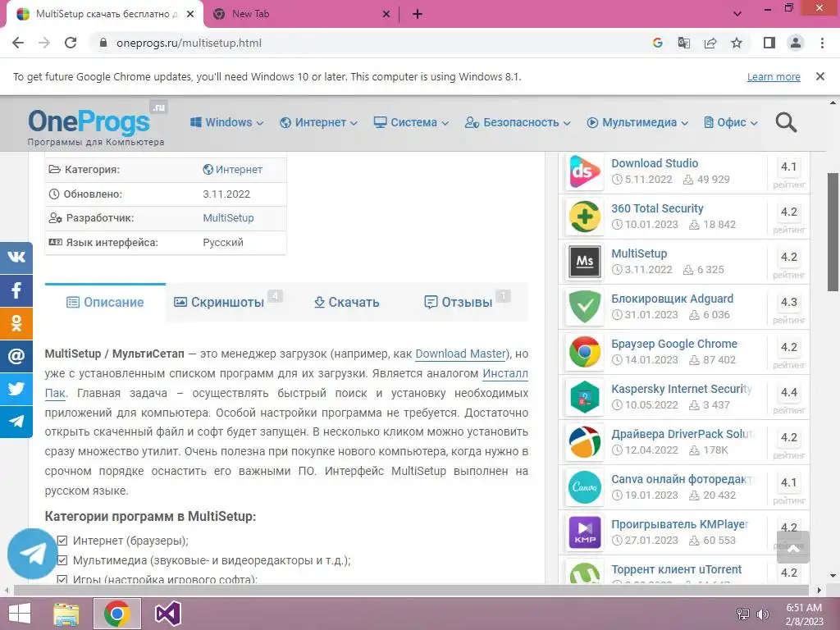Open the round Telegram floating button
This screenshot has width=840, height=630.
[x=32, y=554]
